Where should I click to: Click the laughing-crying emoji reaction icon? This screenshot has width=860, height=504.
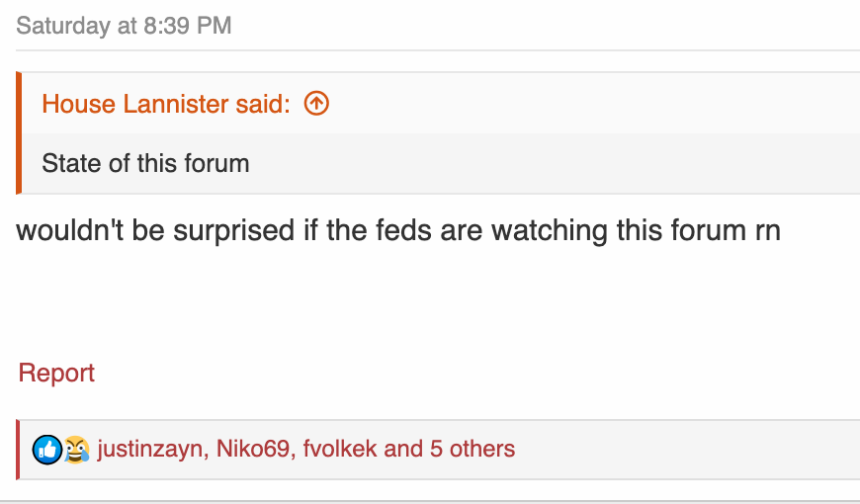tap(76, 450)
